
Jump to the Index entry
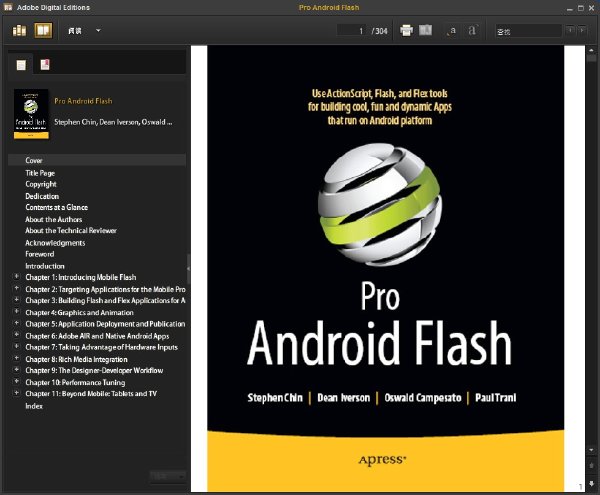tap(34, 406)
